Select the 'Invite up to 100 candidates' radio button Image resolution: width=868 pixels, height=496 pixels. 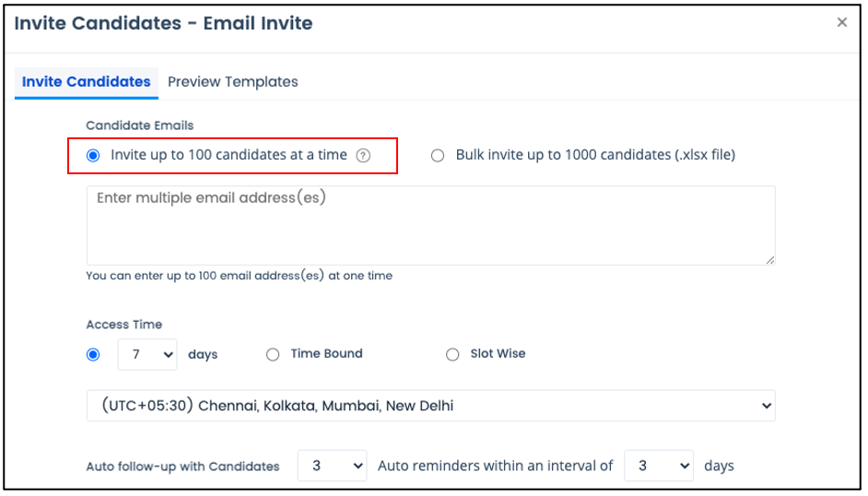(x=93, y=156)
